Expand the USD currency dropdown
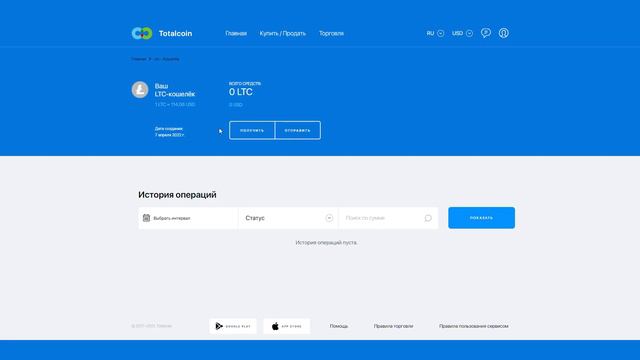Viewport: 640px width, 360px height. pos(462,33)
